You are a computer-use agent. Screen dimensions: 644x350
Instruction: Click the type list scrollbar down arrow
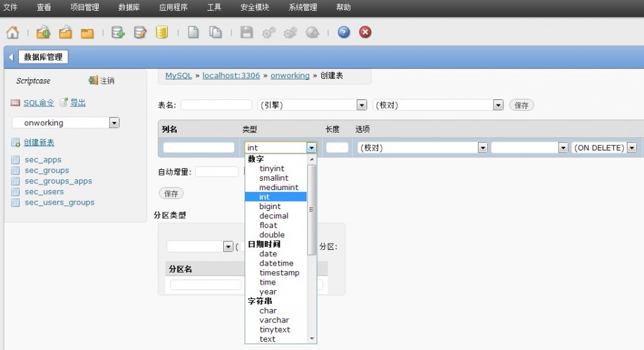click(311, 339)
